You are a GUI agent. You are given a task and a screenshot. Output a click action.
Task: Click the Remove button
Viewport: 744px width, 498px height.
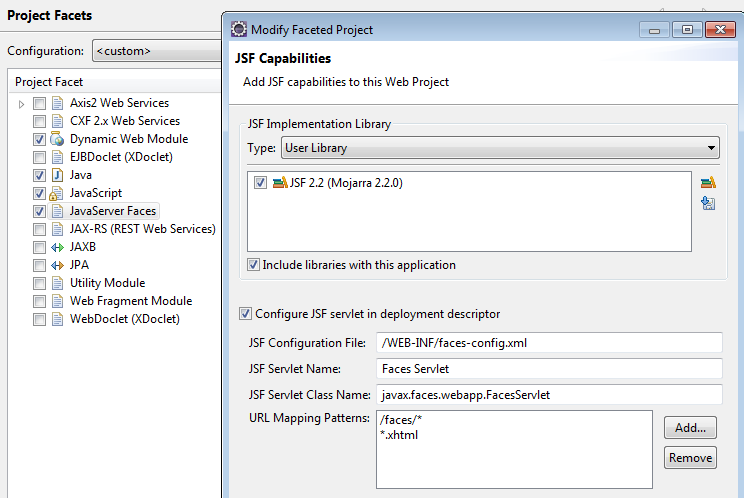(x=690, y=457)
